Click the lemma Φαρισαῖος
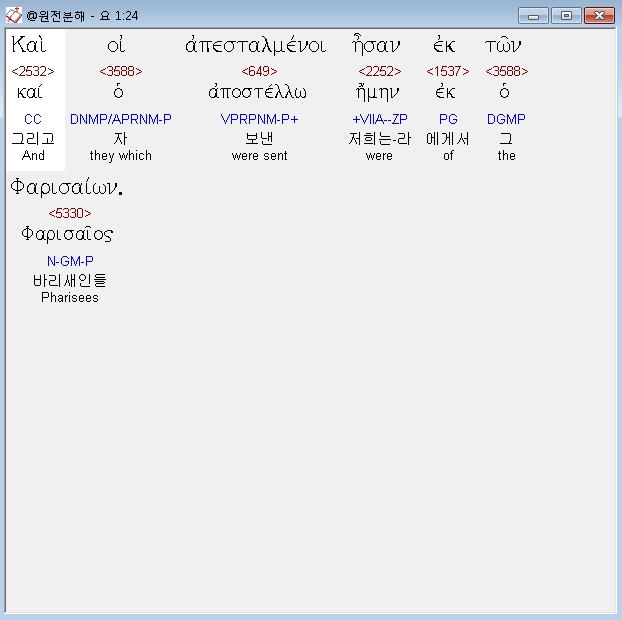Screen dimensions: 622x620 (67, 234)
